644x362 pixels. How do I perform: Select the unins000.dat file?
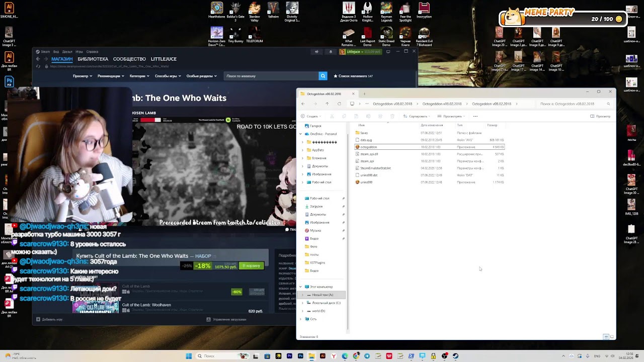tap(429, 175)
